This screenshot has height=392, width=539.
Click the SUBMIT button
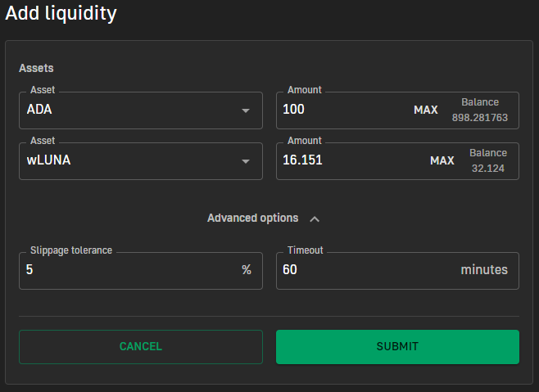tap(397, 347)
